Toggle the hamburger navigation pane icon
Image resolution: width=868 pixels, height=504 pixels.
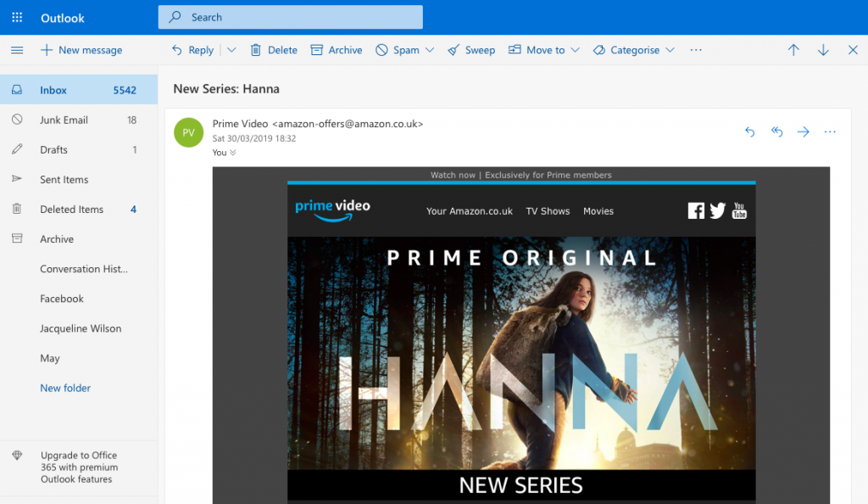17,50
